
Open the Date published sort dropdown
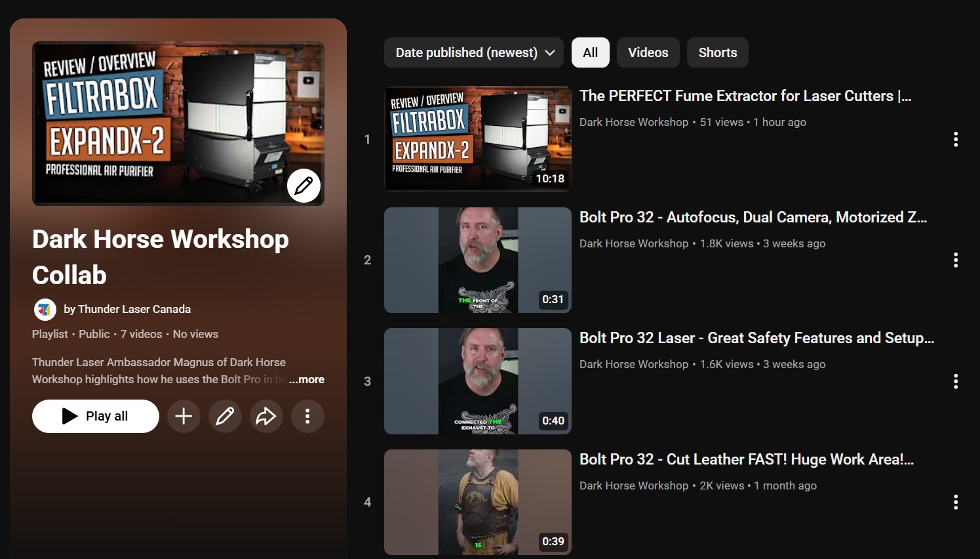pos(473,52)
